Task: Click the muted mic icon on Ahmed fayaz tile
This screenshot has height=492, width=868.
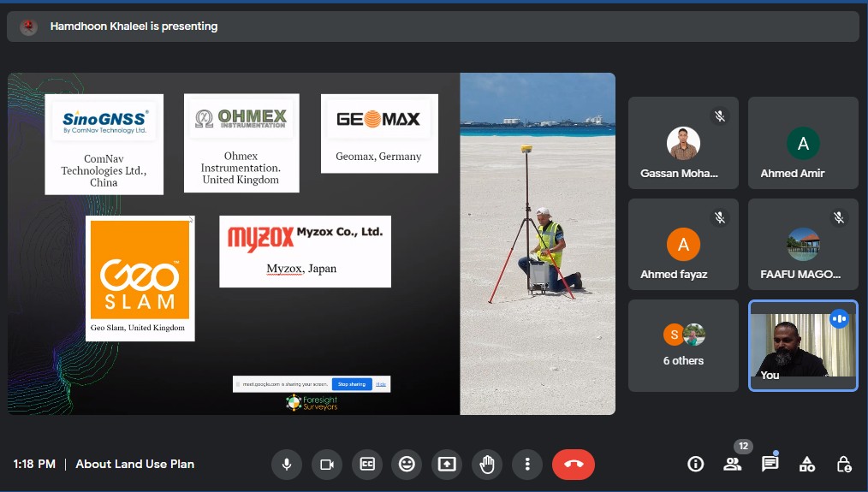Action: point(720,217)
